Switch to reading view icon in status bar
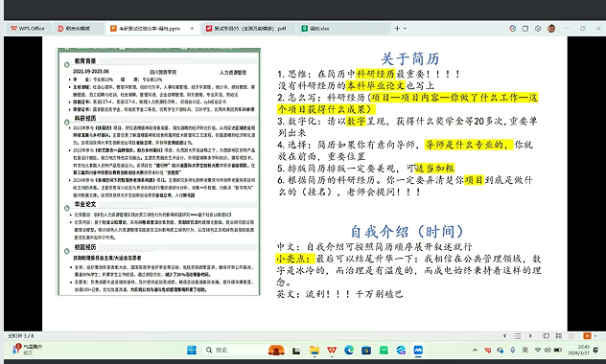606x364 pixels. click(571, 336)
